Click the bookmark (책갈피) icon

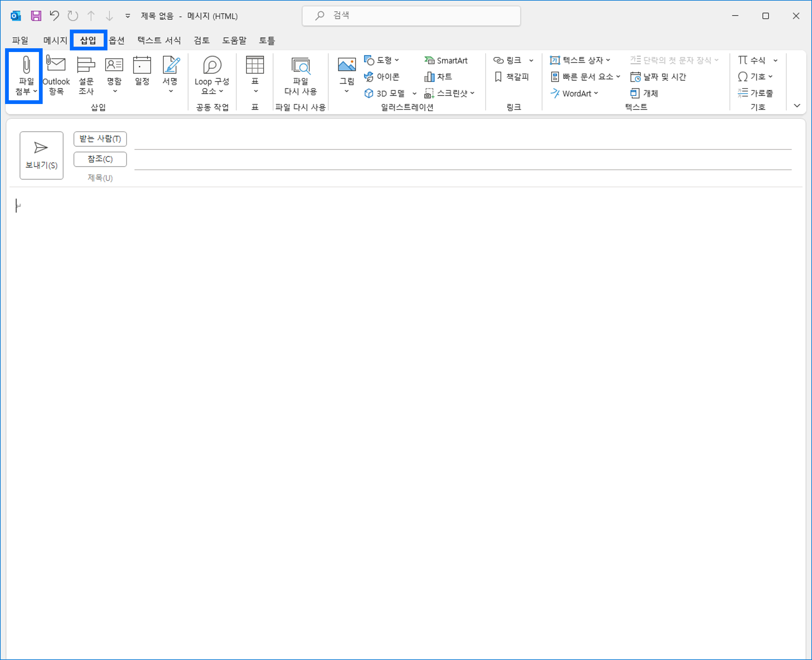(498, 77)
